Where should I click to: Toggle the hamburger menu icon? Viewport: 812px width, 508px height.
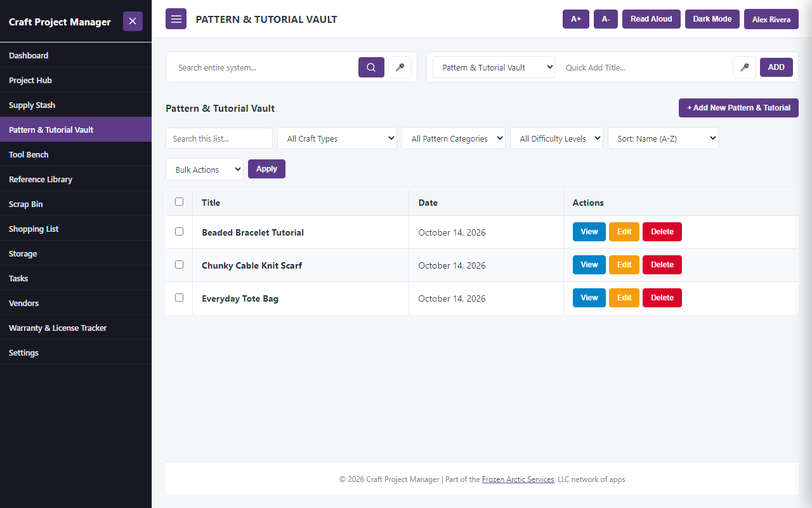(176, 19)
